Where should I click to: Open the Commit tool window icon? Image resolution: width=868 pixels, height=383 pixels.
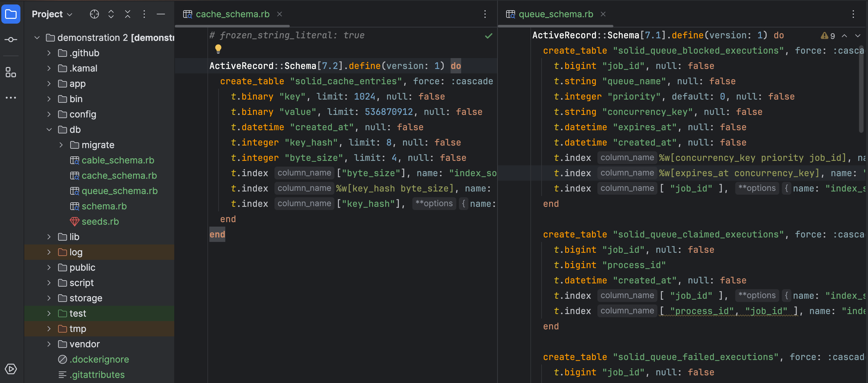coord(11,40)
